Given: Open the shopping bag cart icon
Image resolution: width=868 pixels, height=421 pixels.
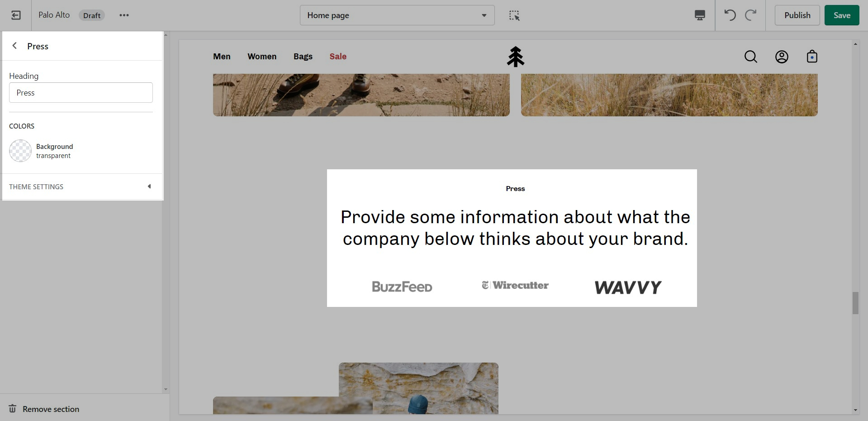Looking at the screenshot, I should click(812, 57).
